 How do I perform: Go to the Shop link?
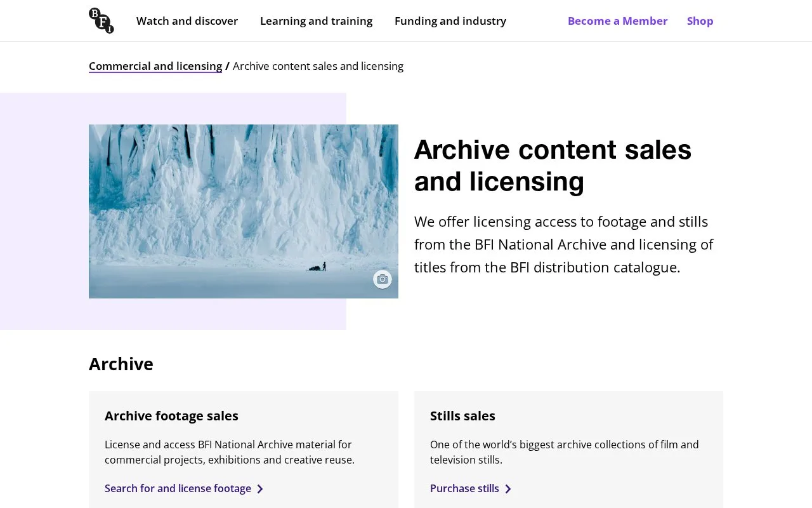coord(700,21)
